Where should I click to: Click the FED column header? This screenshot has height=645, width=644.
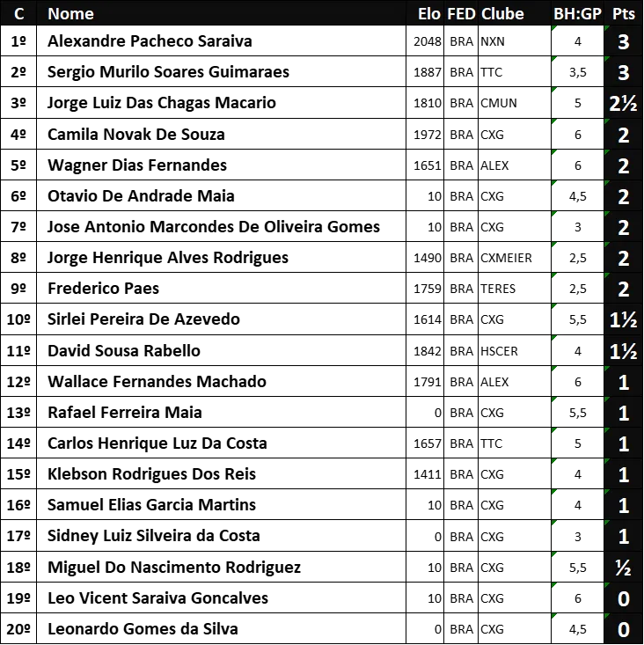pos(461,13)
